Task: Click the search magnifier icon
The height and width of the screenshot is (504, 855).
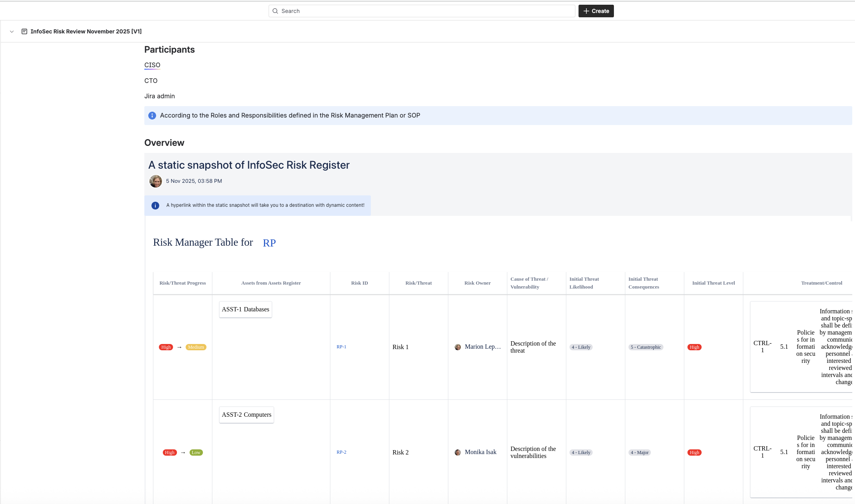Action: [x=275, y=11]
